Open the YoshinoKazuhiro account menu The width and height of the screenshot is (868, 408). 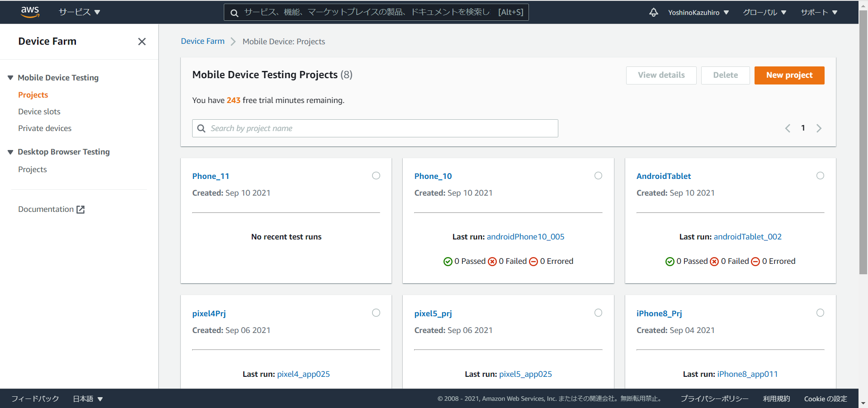tap(698, 12)
